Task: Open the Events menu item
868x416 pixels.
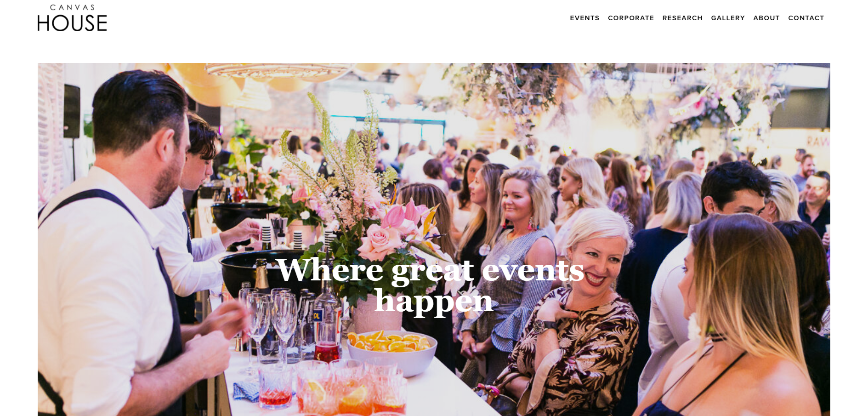Action: 584,18
